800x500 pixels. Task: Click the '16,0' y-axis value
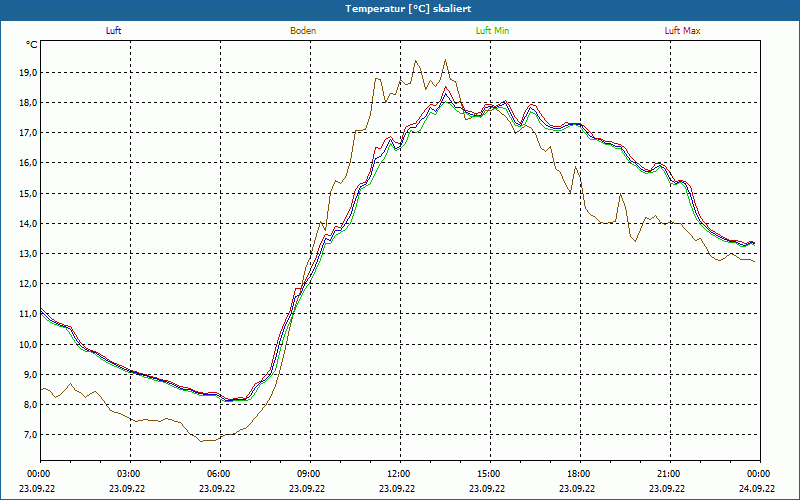(x=29, y=163)
